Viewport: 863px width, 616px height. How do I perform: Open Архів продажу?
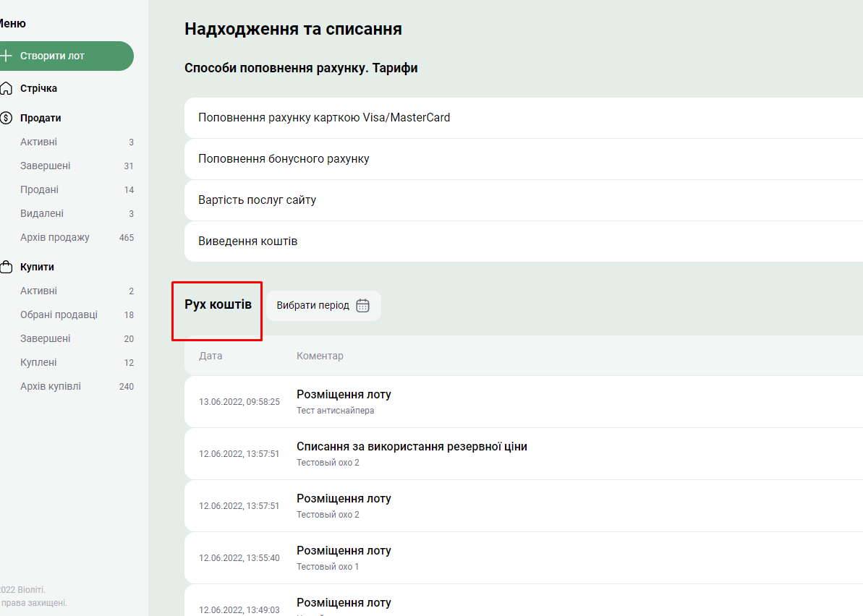(54, 238)
